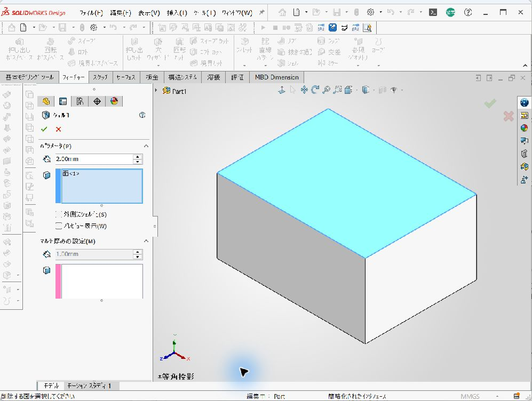Open the Help question mark icon
The width and height of the screenshot is (532, 401).
click(468, 13)
